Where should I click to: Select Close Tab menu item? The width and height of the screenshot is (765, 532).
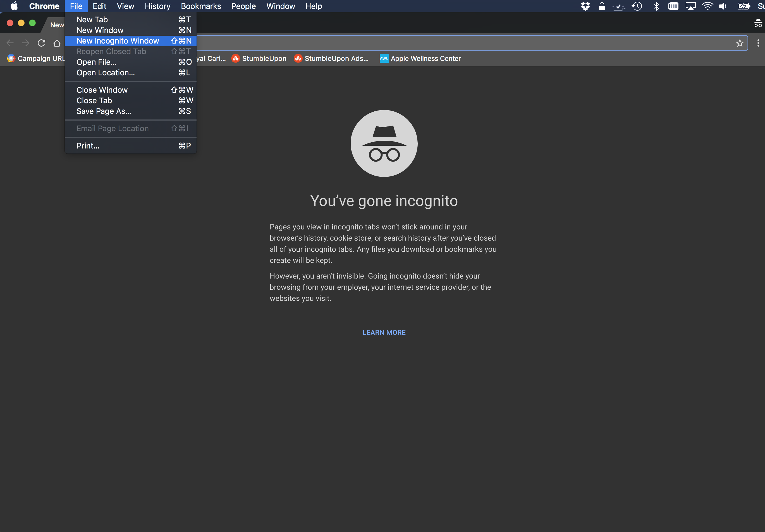coord(131,100)
